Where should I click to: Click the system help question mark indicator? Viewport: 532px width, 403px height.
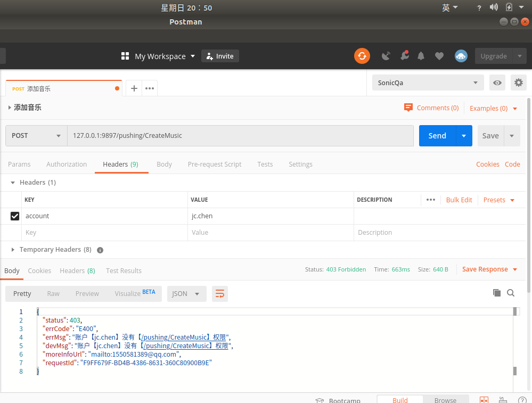click(479, 8)
